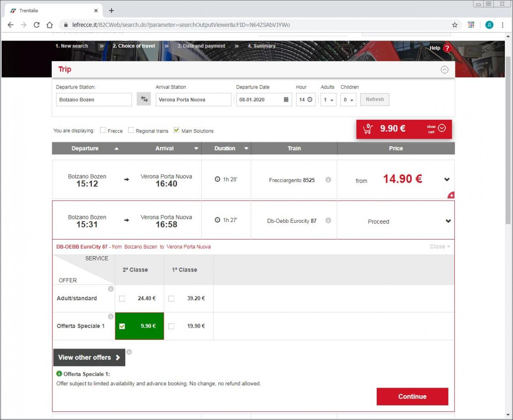Open the red Help question mark icon
Viewport: 513px width, 420px height.
447,48
